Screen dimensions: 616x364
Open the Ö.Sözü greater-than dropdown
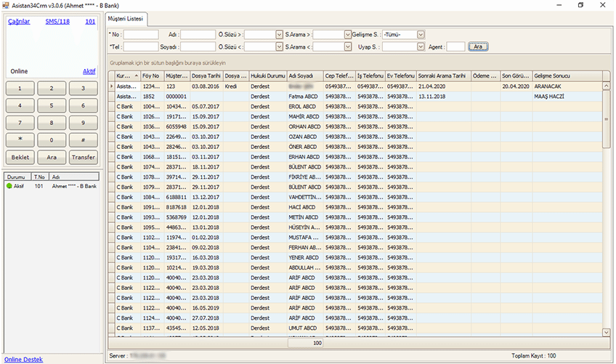tap(279, 34)
